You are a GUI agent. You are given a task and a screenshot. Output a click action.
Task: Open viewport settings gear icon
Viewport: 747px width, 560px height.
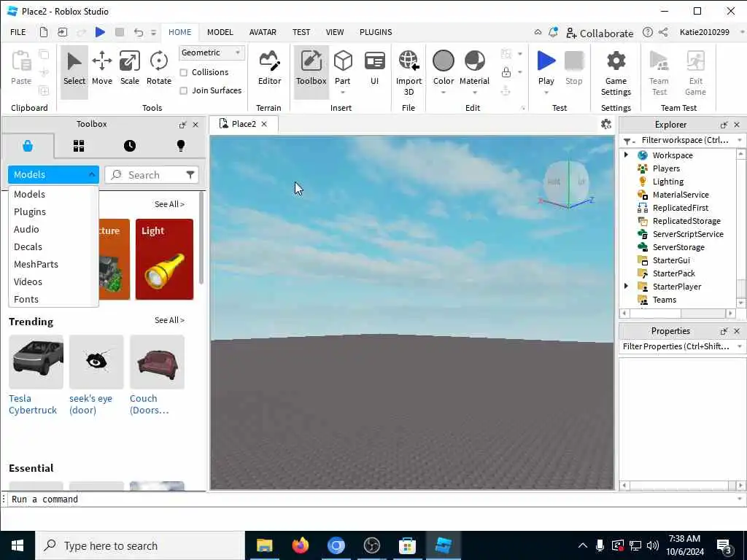pyautogui.click(x=606, y=124)
